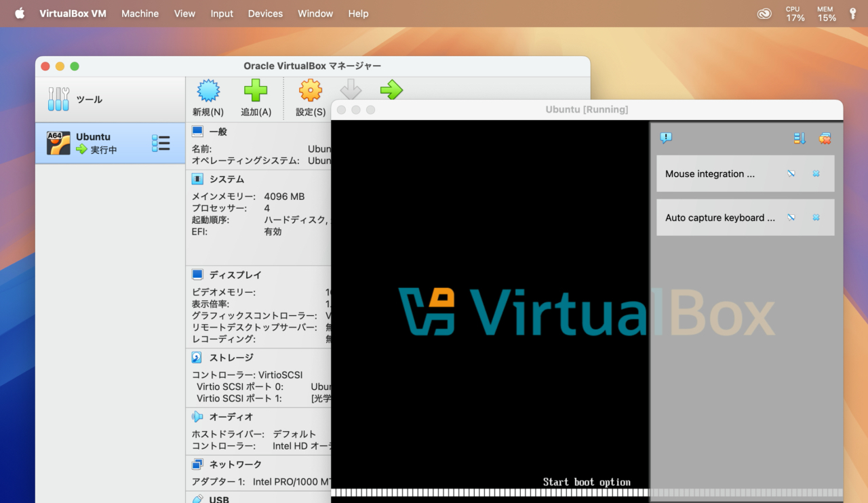
Task: Open the ネットワーク (Network) section header
Action: point(235,464)
